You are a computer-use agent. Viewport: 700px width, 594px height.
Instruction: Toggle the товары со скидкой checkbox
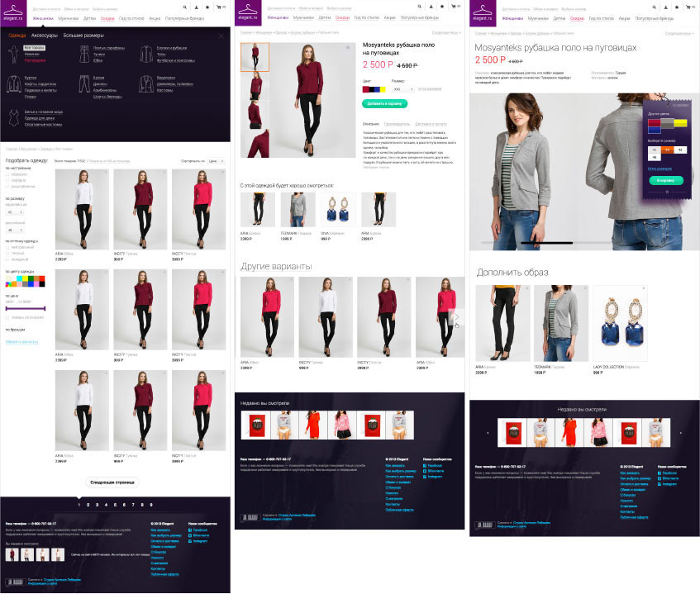pos(7,316)
